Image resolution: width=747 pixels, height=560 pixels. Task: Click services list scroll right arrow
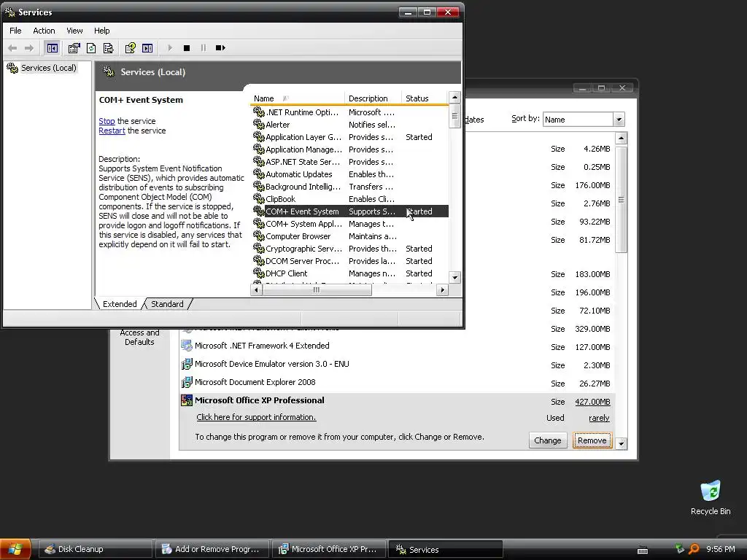[443, 289]
